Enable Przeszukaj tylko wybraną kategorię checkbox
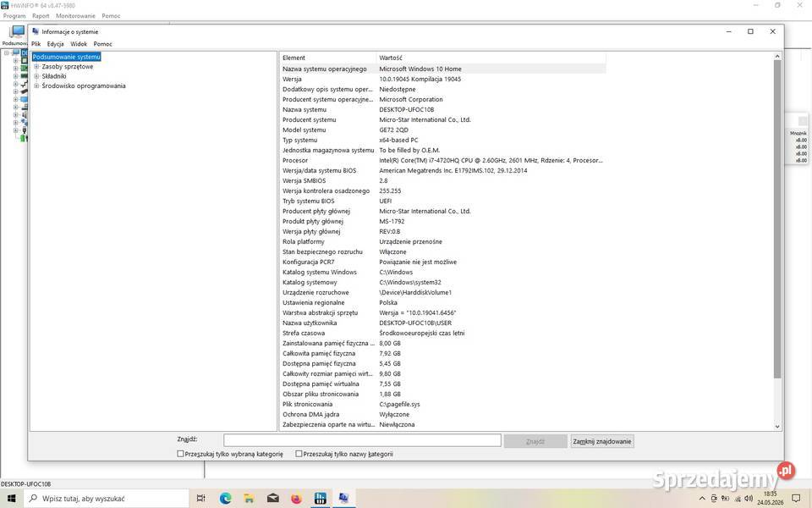 (181, 454)
